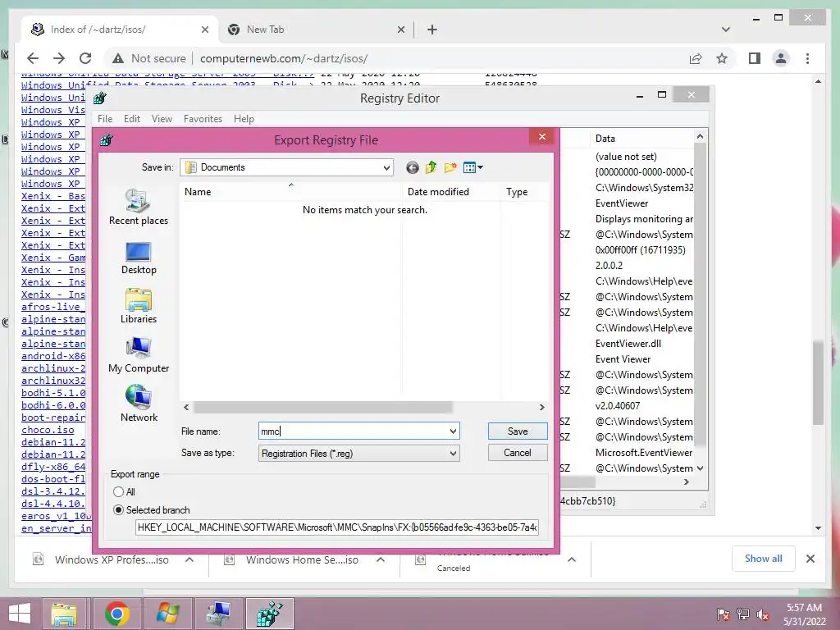Click the selected branch path field

pyautogui.click(x=337, y=527)
